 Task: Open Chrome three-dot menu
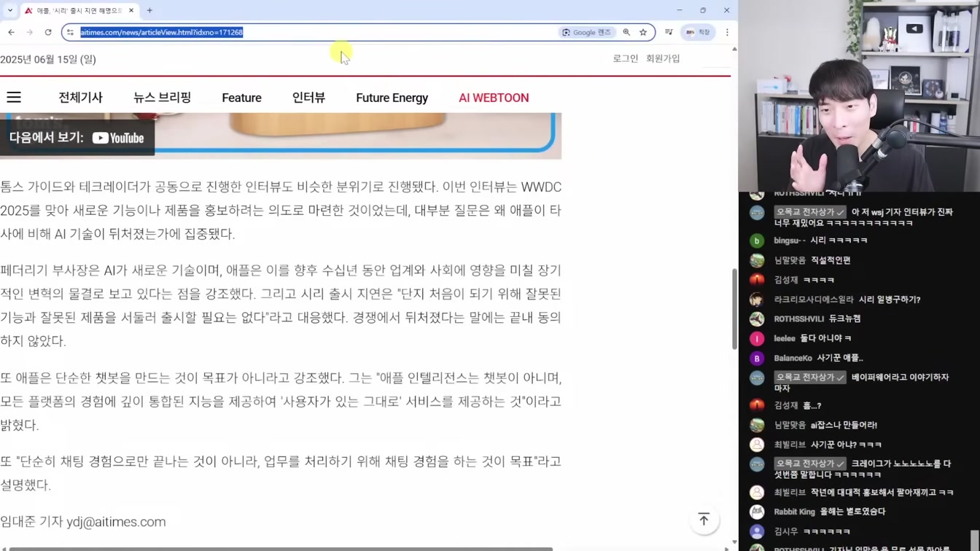pyautogui.click(x=727, y=32)
